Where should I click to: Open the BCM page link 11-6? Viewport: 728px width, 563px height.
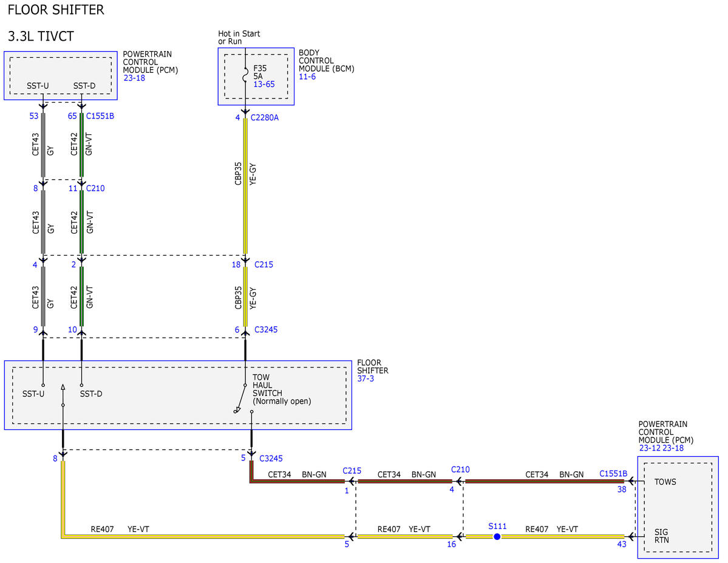coord(307,77)
